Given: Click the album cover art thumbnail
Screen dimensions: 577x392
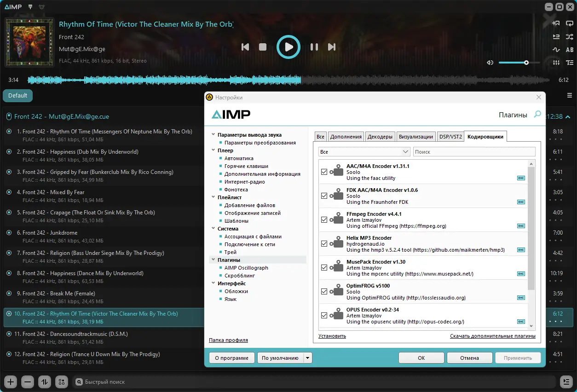Looking at the screenshot, I should click(29, 42).
